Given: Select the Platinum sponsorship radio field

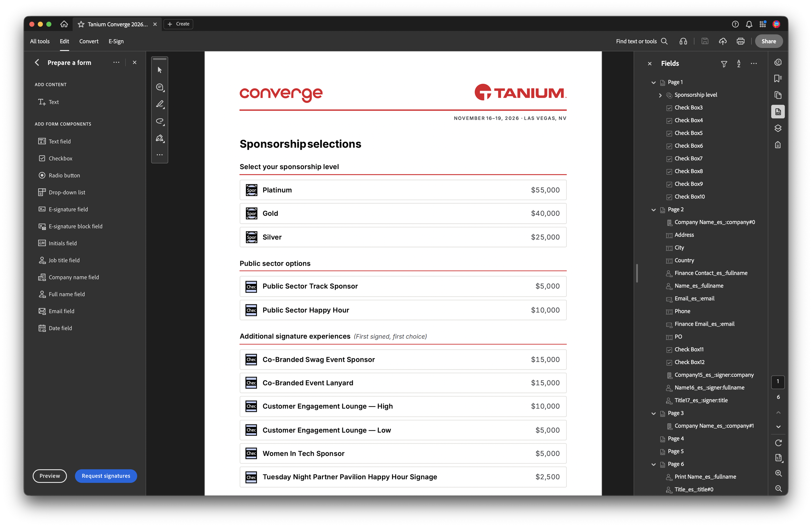Looking at the screenshot, I should pos(251,190).
